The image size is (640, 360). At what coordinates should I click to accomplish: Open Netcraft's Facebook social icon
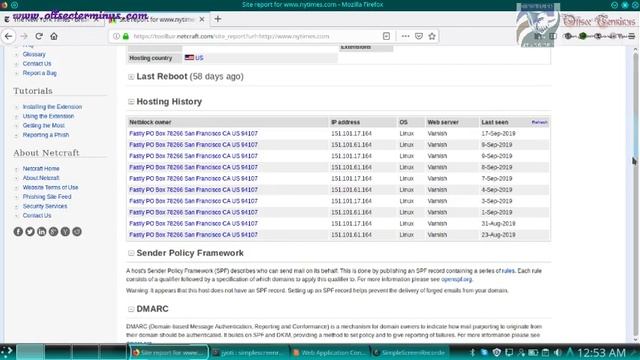(18, 231)
